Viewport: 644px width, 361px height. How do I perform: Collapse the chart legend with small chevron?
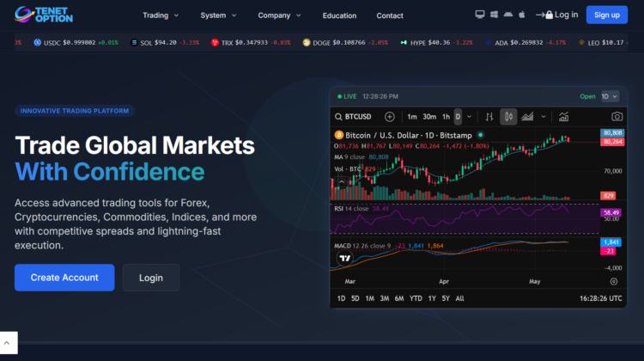coord(342,181)
